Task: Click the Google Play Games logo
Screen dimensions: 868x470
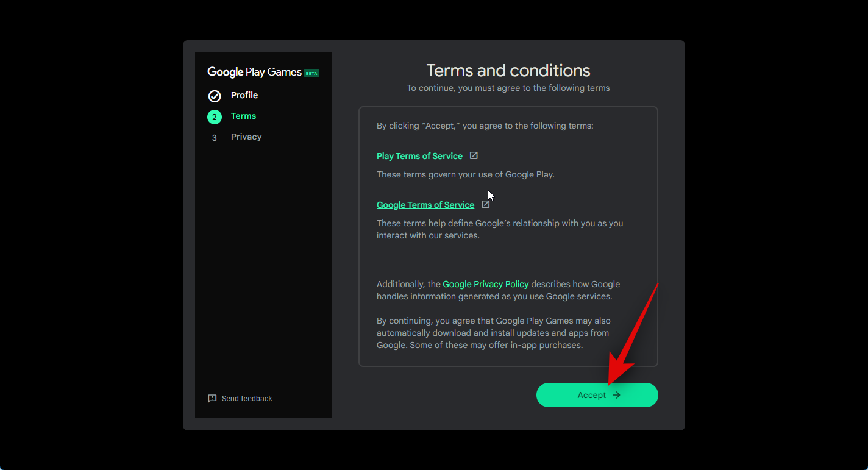Action: (254, 72)
